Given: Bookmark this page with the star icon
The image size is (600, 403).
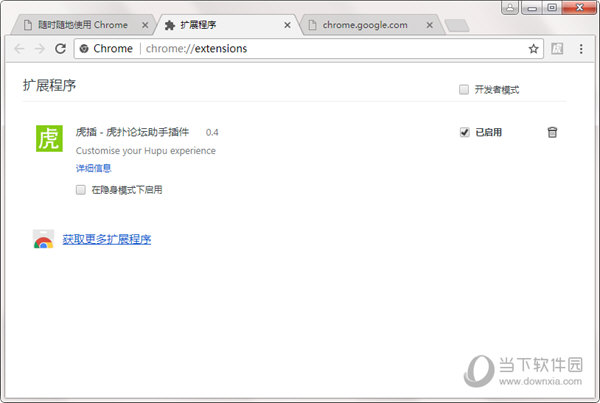Looking at the screenshot, I should [x=533, y=49].
